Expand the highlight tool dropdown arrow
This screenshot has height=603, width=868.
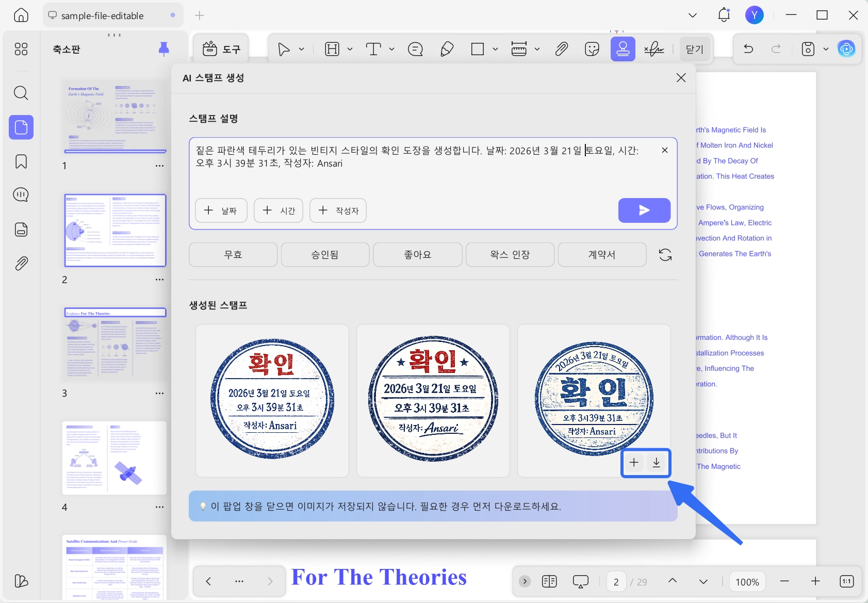[x=350, y=49]
